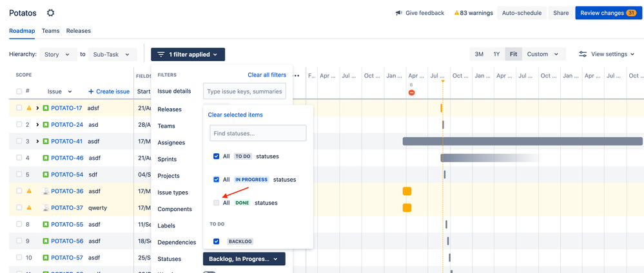Click the POTATO-36 orange timeline block
This screenshot has height=273, width=644.
pyautogui.click(x=407, y=191)
